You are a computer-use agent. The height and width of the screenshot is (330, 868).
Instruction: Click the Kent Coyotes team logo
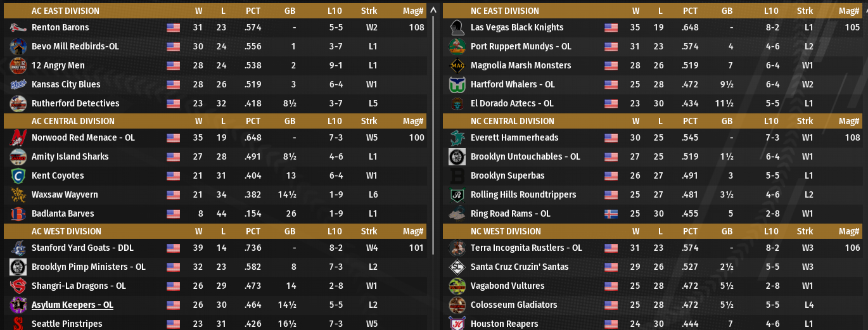(18, 176)
